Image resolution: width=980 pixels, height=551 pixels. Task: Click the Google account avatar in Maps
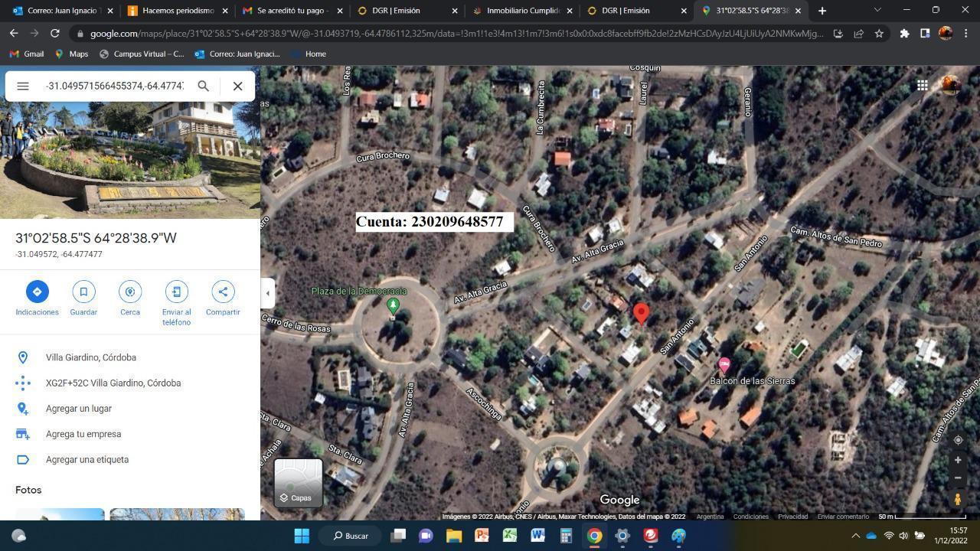pyautogui.click(x=950, y=85)
